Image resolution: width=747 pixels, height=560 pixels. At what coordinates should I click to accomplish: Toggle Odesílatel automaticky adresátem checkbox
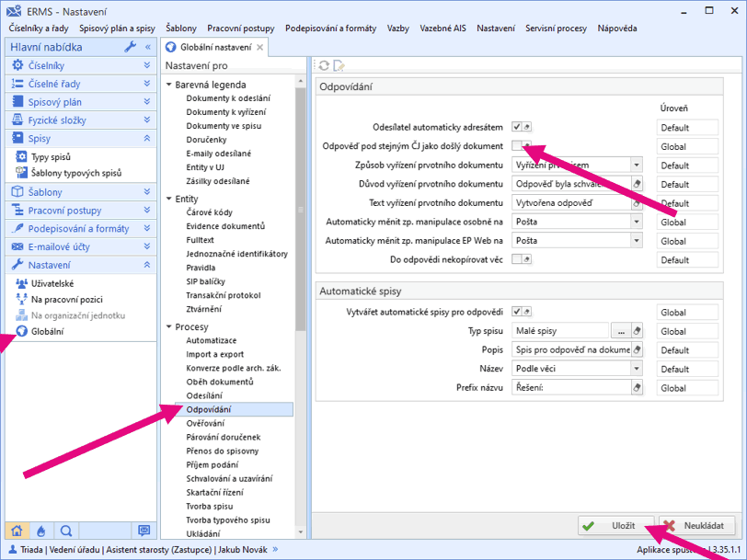[517, 127]
